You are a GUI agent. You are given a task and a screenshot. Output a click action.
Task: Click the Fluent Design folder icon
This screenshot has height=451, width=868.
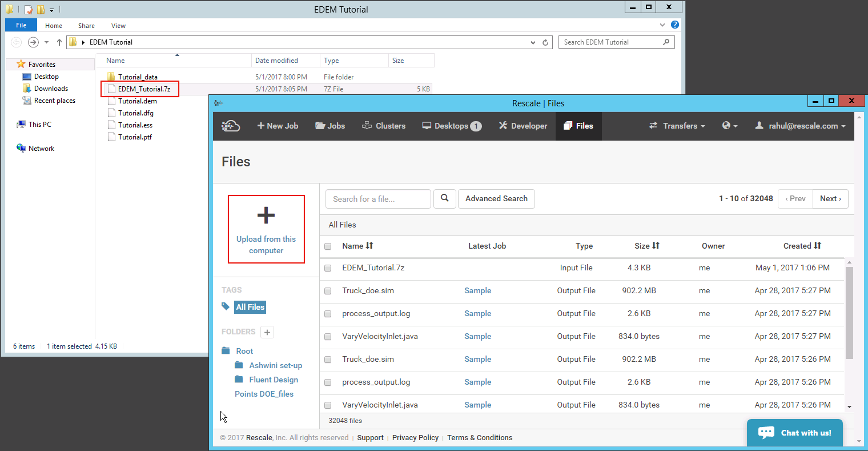(239, 379)
